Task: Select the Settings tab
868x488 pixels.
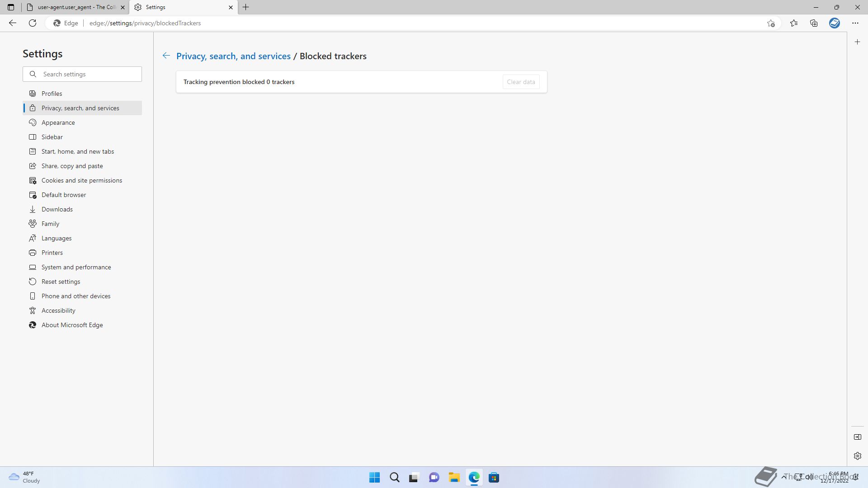Action: coord(184,7)
